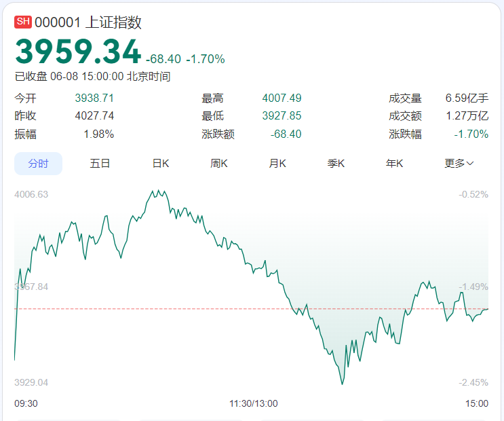Click the 最高 value 4007.49
The width and height of the screenshot is (504, 421).
282,98
